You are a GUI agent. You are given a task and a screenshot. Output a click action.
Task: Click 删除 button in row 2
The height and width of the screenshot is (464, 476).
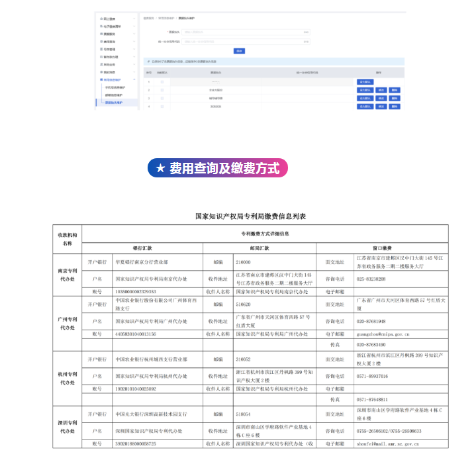[x=395, y=90]
